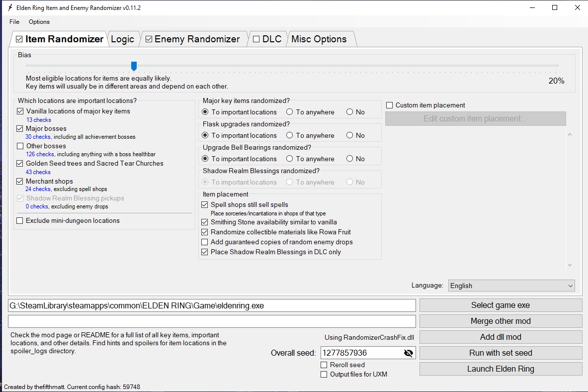This screenshot has height=392, width=588.
Task: Open the 24 checks link
Action: coord(38,189)
